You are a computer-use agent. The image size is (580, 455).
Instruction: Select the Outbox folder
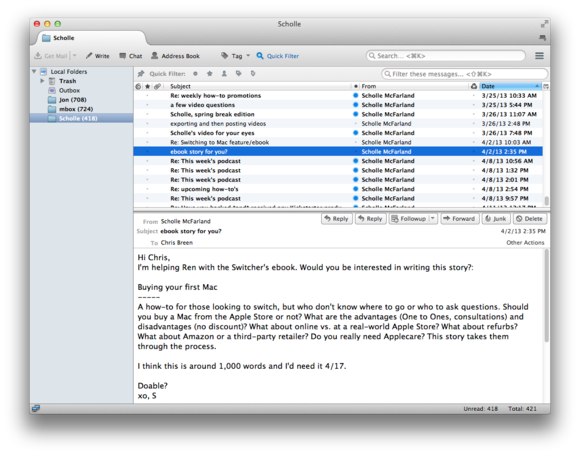click(69, 90)
